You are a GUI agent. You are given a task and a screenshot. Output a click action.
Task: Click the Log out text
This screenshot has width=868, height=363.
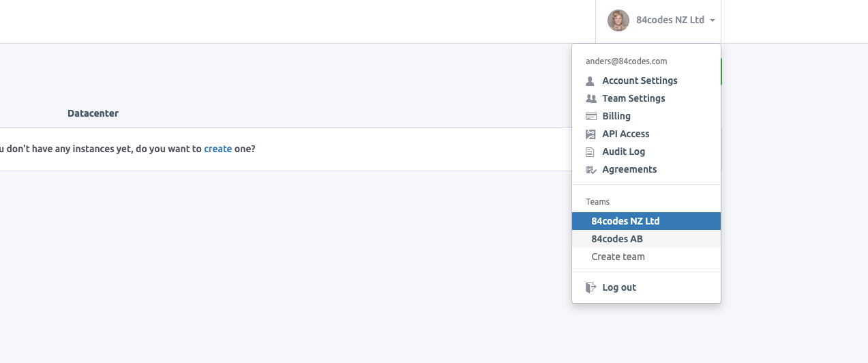coord(619,287)
